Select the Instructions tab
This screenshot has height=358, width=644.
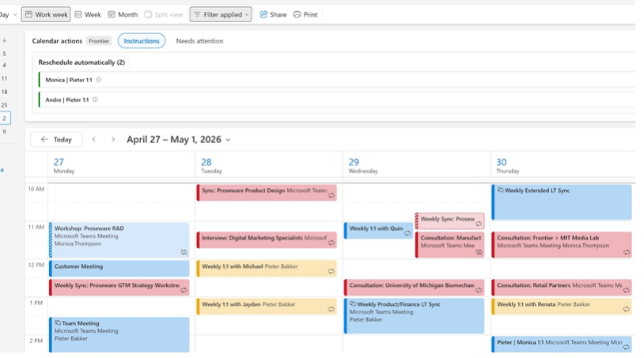[142, 40]
